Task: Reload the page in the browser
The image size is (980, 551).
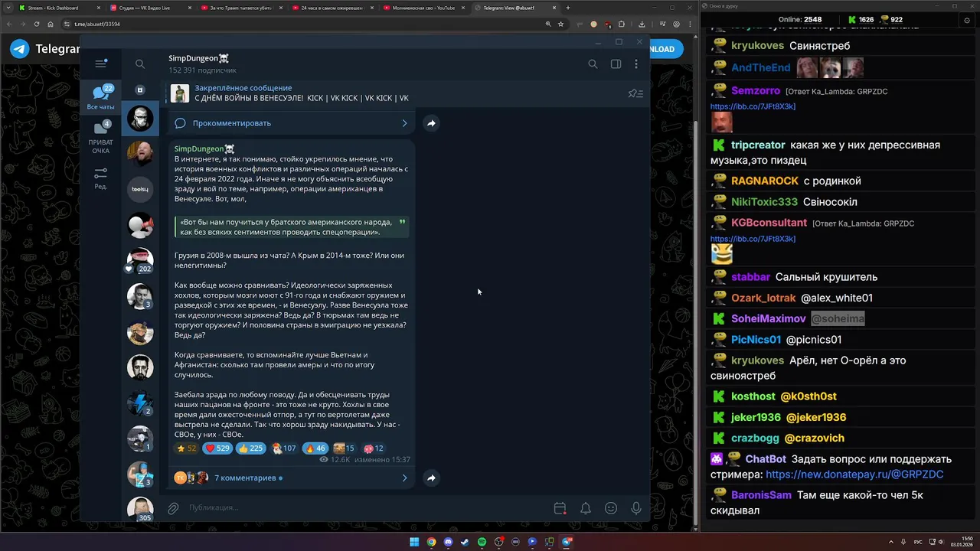Action: pos(37,24)
